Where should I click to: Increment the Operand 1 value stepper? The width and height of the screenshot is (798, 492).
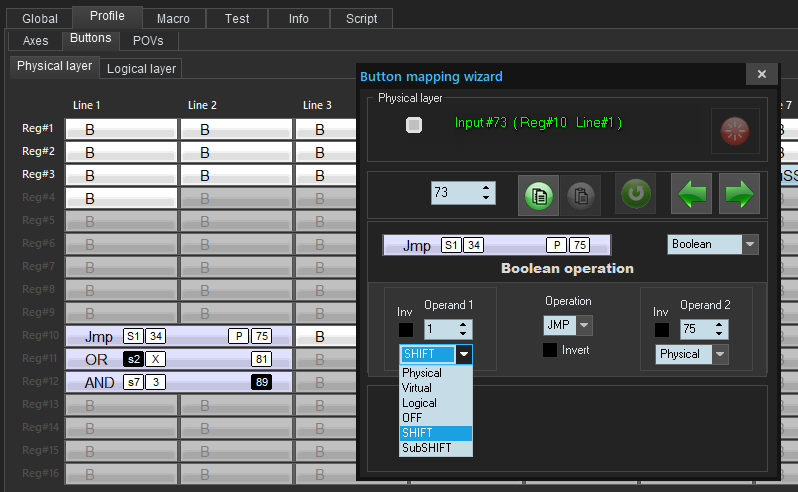[463, 325]
